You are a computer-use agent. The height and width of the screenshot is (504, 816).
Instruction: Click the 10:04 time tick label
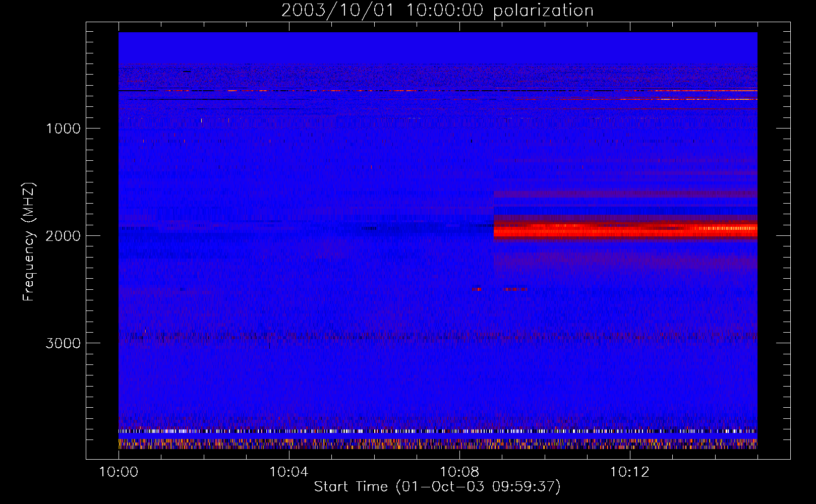pos(289,472)
